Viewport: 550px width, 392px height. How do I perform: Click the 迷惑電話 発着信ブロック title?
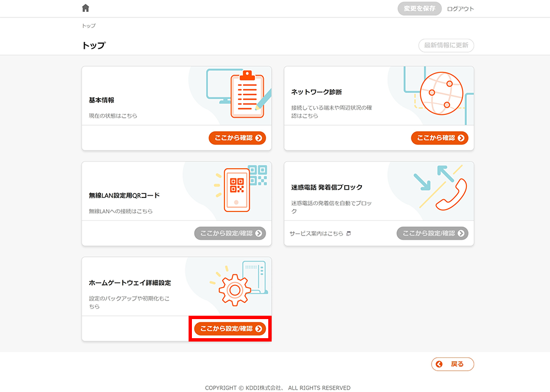coord(327,187)
